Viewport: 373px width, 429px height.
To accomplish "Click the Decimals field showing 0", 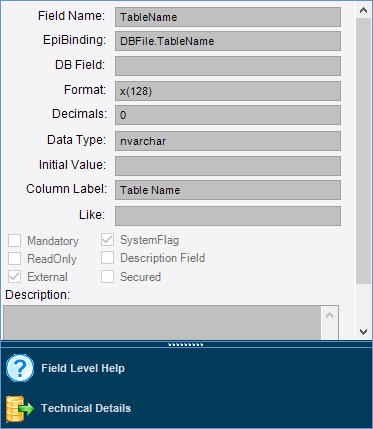I will coord(228,115).
